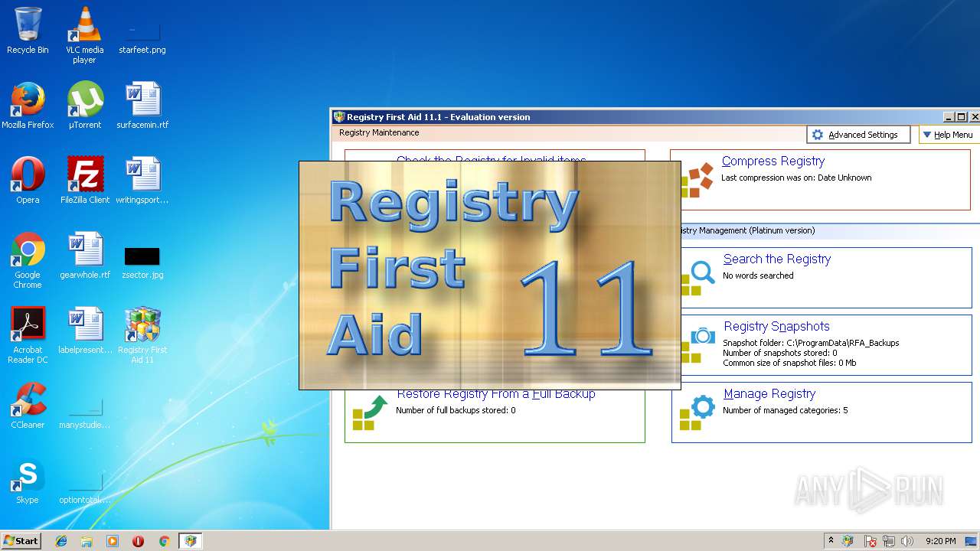Select the µTorrent desktop shortcut

(x=85, y=106)
